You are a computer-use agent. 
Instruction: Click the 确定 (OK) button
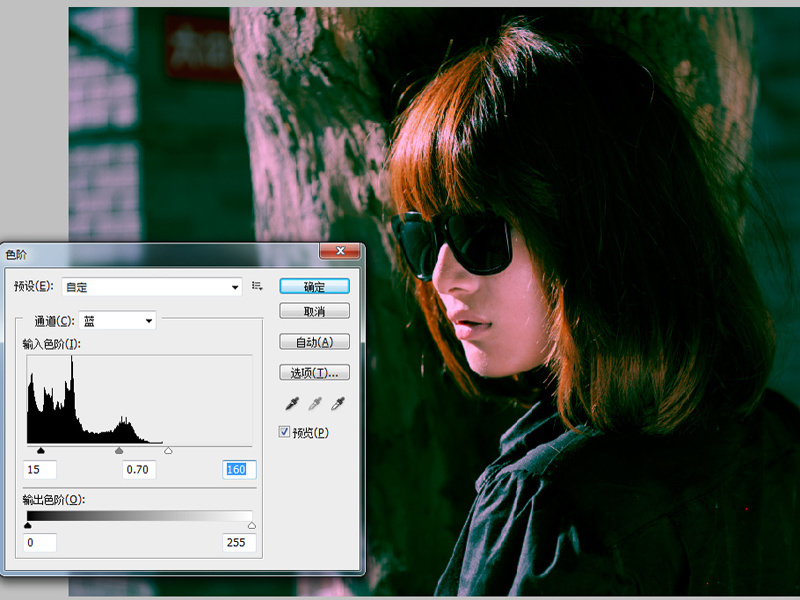314,286
